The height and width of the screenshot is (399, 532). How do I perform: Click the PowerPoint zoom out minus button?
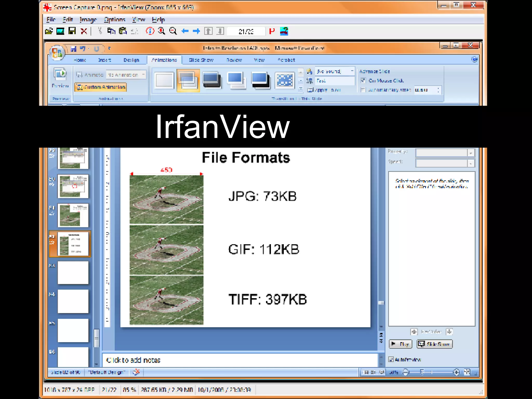[x=406, y=372]
